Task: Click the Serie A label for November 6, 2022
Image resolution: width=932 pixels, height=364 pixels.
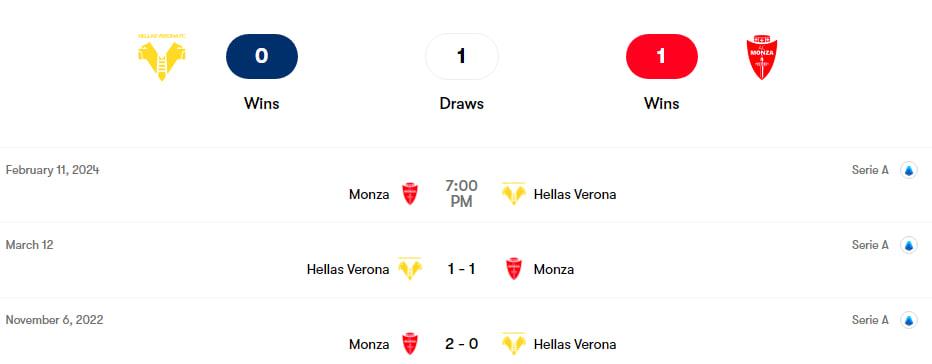Action: tap(870, 320)
